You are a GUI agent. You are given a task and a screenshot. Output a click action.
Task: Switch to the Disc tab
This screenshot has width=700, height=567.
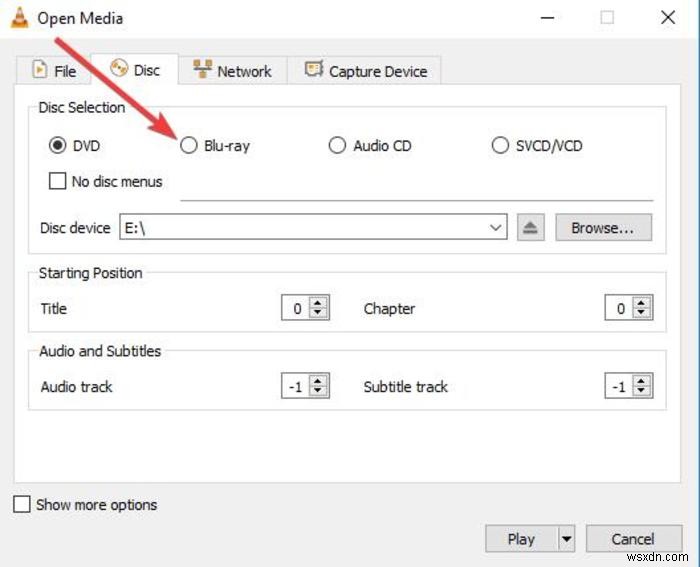[x=133, y=70]
